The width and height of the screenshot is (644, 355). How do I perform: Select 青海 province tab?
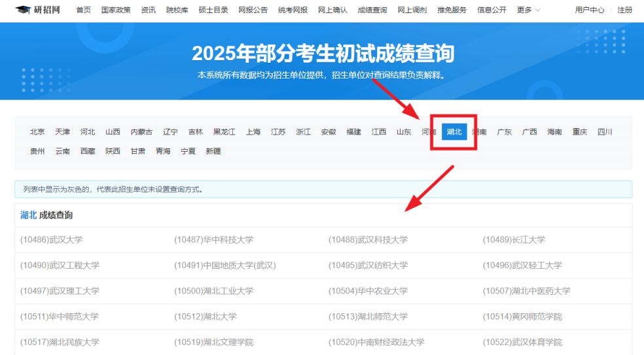[x=163, y=151]
